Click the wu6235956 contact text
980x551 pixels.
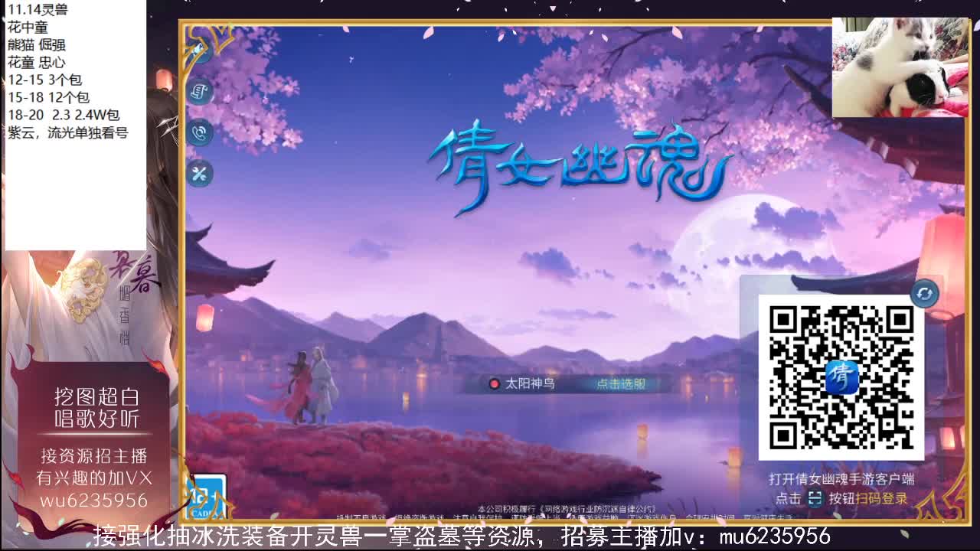pos(93,500)
